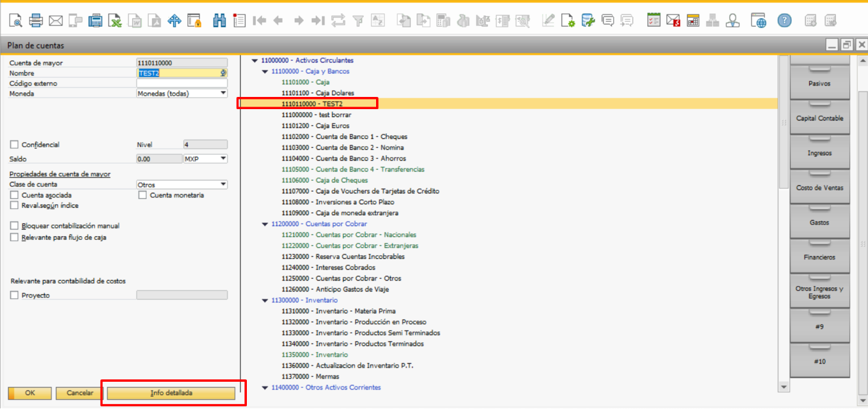Click account tree scrollbar down arrow
The width and height of the screenshot is (868, 409).
(784, 387)
